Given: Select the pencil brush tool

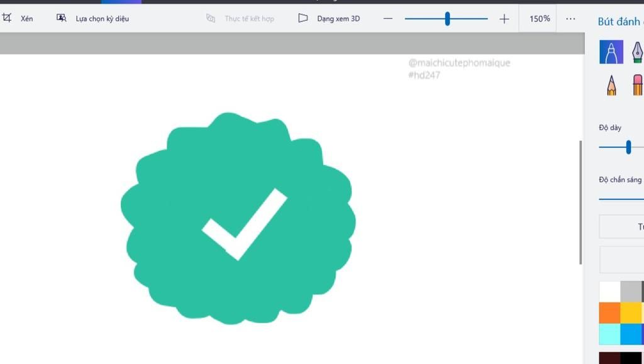Looking at the screenshot, I should (x=611, y=85).
